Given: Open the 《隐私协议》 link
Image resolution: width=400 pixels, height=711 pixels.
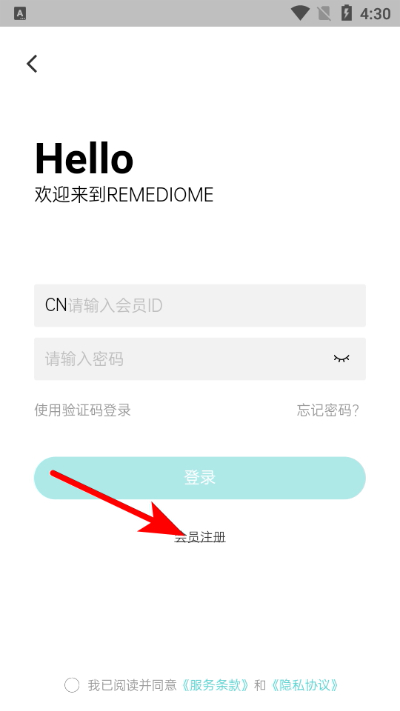Looking at the screenshot, I should click(304, 685).
